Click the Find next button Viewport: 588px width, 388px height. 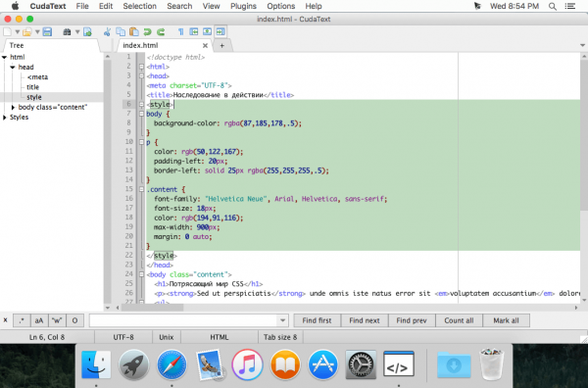[365, 320]
